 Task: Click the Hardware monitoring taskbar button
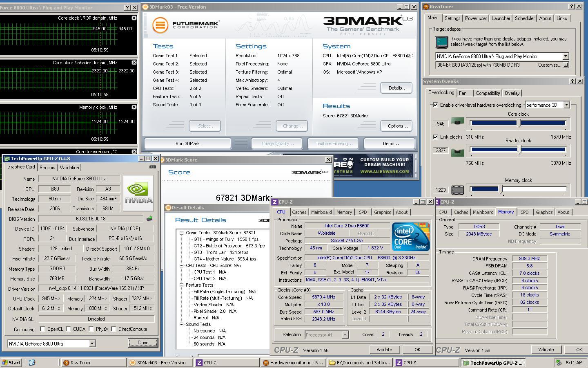pos(293,363)
